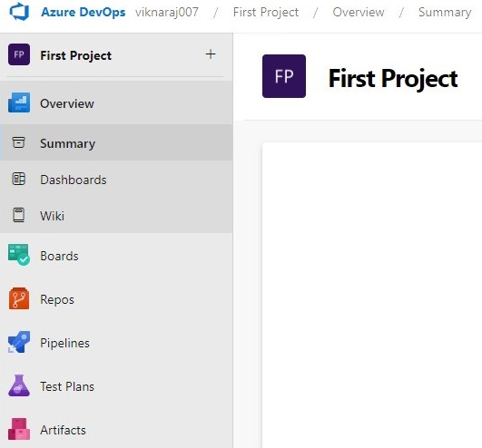
Task: Open the Boards hub icon
Action: 19,255
